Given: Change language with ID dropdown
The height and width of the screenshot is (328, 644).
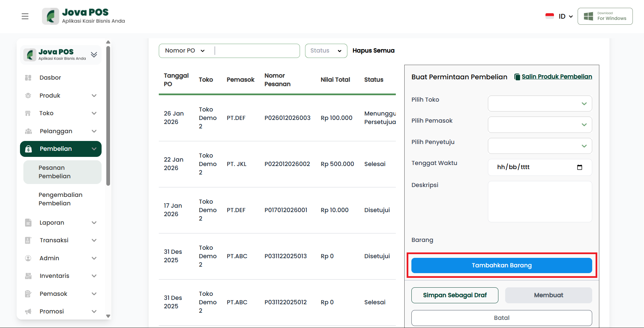Looking at the screenshot, I should [565, 16].
